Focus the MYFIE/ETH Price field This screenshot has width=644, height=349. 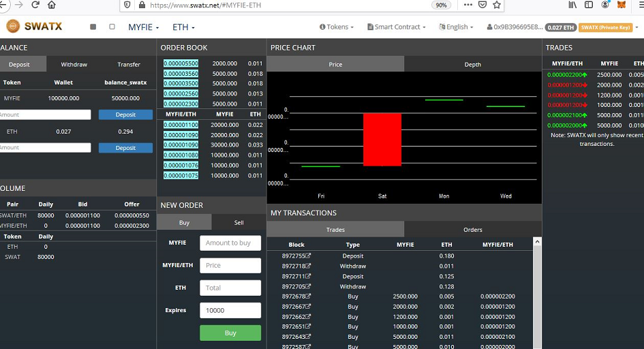click(x=230, y=266)
